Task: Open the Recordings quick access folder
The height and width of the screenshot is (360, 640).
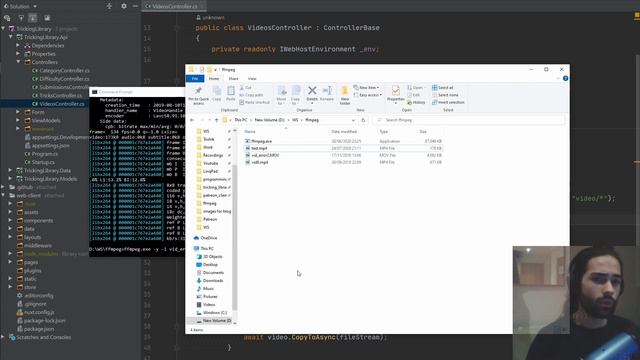Action: (213, 155)
